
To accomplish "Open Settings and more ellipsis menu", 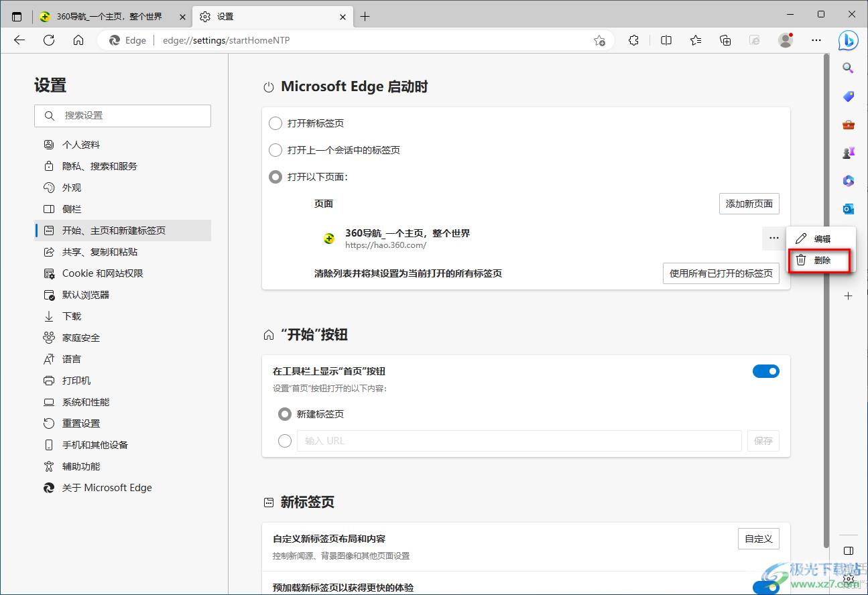I will [816, 40].
